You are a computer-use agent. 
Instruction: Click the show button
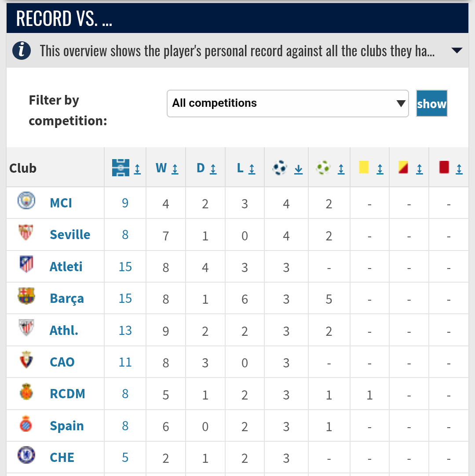coord(431,104)
